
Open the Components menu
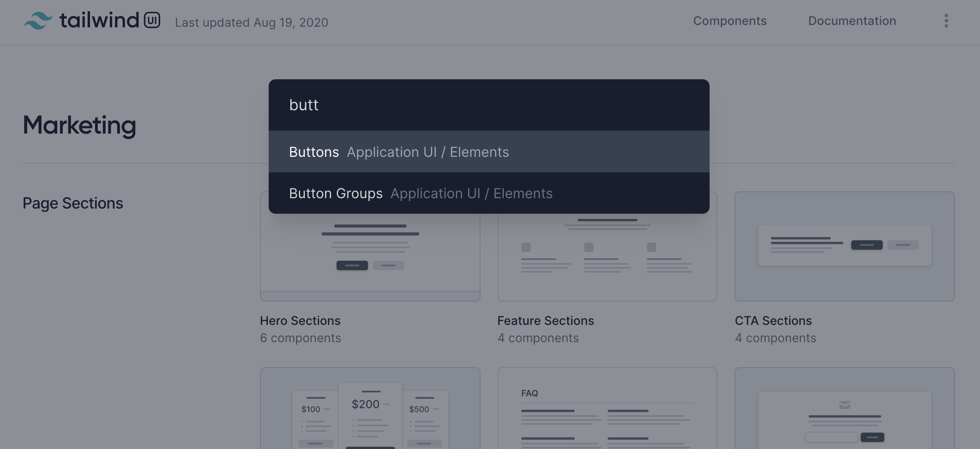tap(729, 20)
